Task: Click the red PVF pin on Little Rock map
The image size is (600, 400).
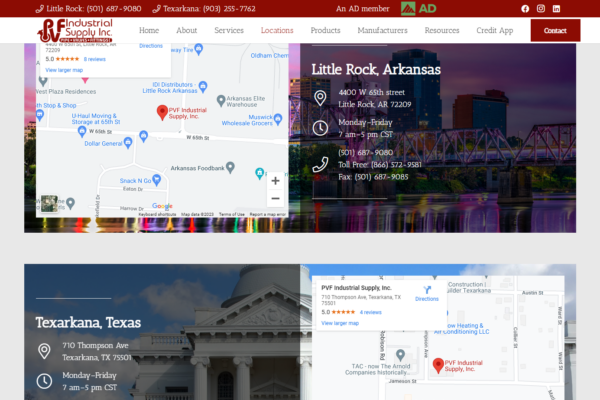Action: pyautogui.click(x=162, y=113)
